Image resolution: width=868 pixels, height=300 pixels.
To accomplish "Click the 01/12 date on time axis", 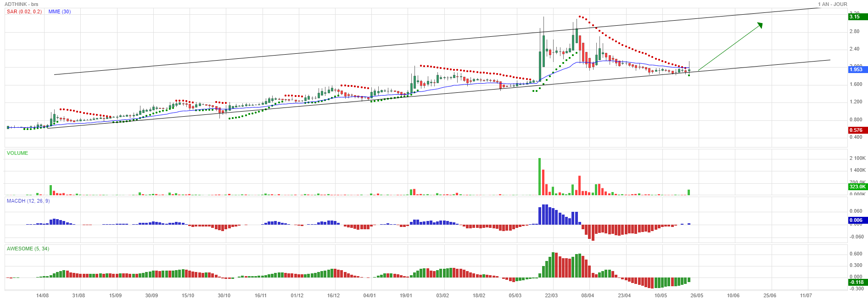I will pyautogui.click(x=297, y=295).
